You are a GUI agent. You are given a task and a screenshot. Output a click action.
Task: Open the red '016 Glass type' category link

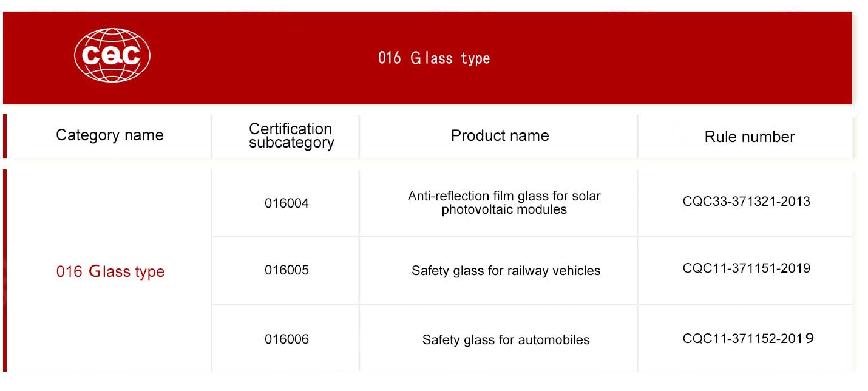click(x=110, y=271)
